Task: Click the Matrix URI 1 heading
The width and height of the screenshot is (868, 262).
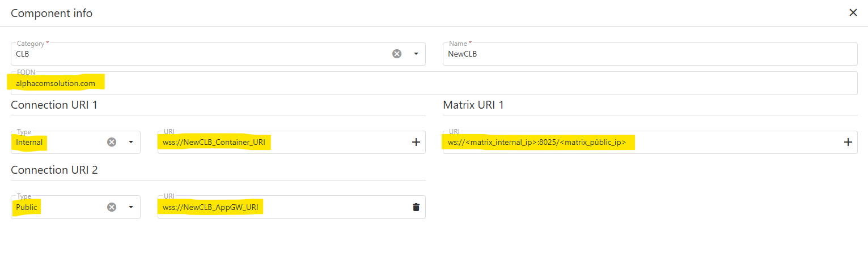Action: pos(473,105)
